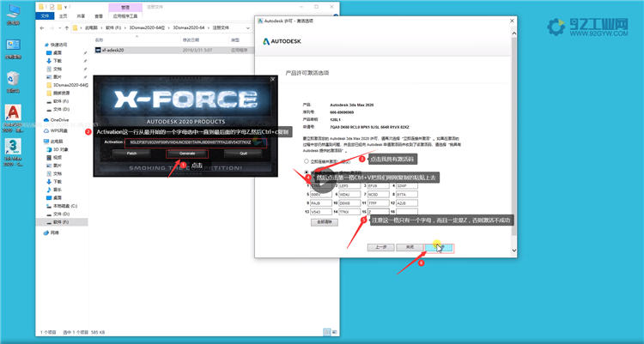Open the Recycle Bin desktop icon
Image resolution: width=644 pixels, height=344 pixels.
[x=13, y=81]
